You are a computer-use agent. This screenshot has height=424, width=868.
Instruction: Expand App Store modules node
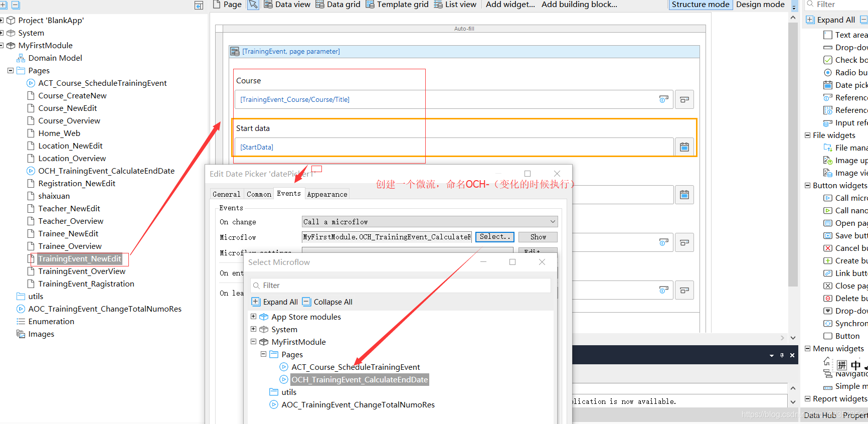point(253,317)
